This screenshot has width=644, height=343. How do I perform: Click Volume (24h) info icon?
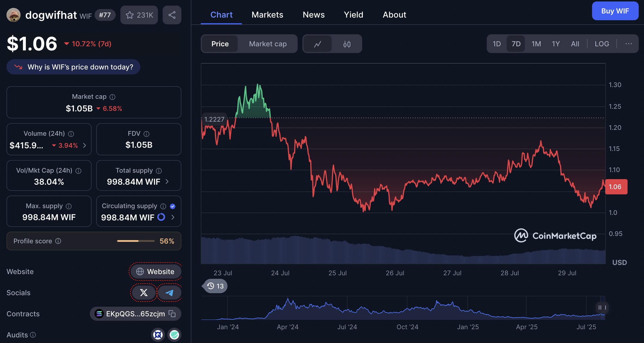point(71,134)
